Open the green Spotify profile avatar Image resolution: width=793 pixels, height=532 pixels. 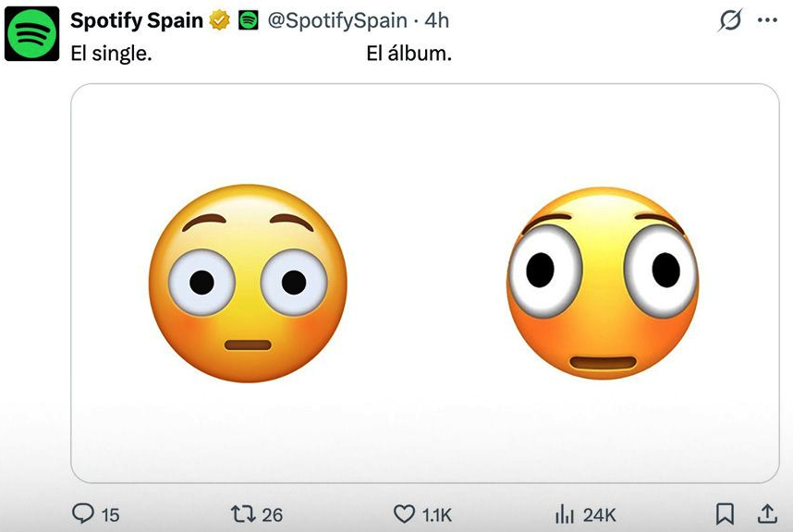31,34
